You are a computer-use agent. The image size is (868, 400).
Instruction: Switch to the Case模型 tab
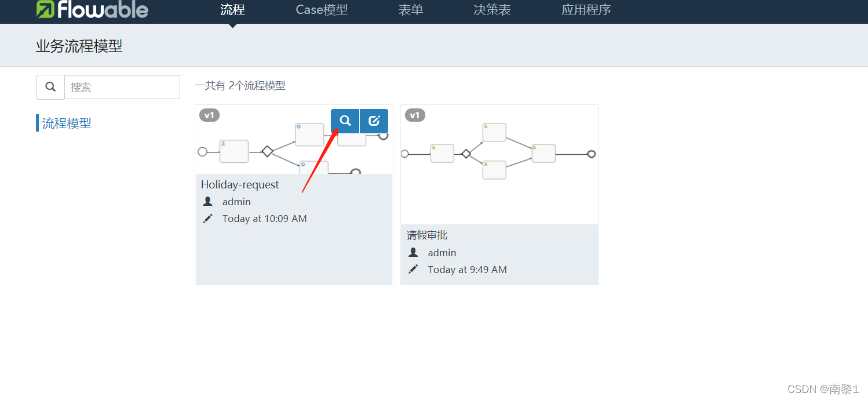click(322, 10)
